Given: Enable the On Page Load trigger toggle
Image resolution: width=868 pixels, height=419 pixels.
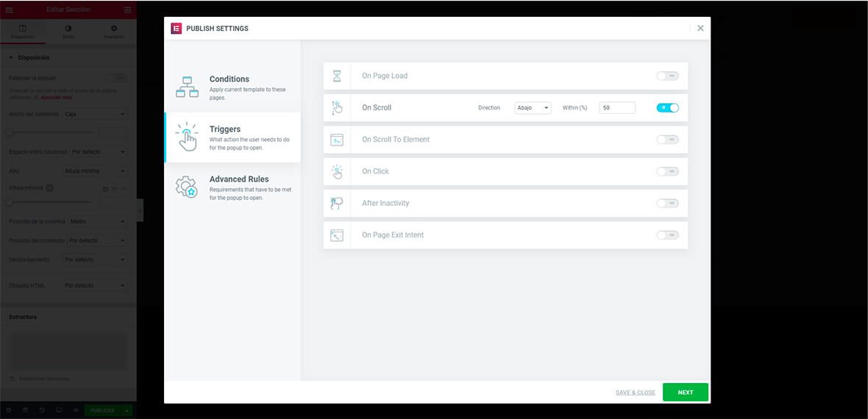Looking at the screenshot, I should 668,76.
